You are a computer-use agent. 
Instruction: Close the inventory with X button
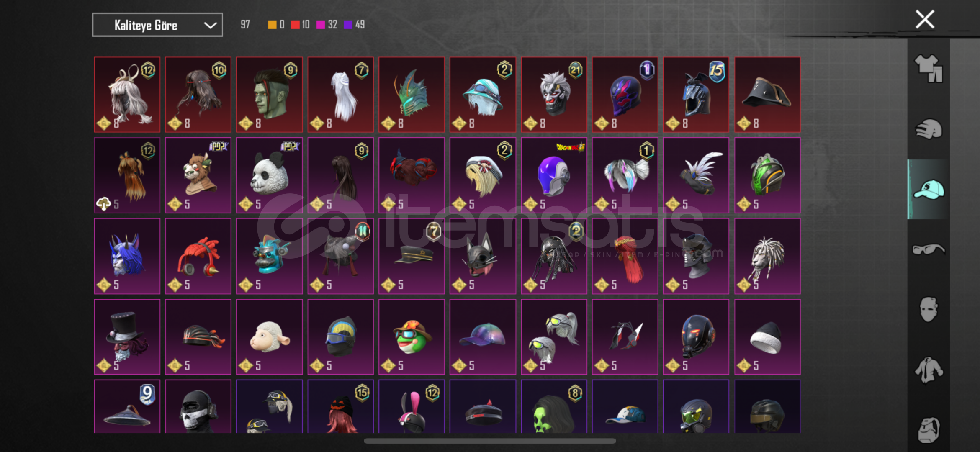(925, 19)
